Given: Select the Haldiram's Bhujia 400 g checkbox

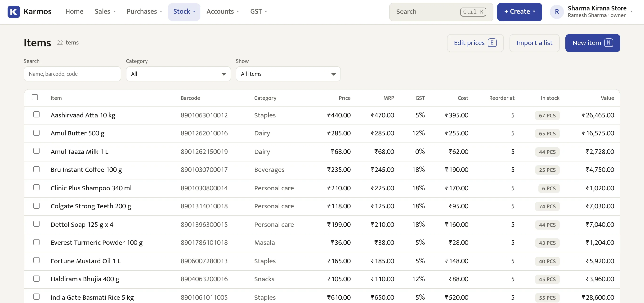Looking at the screenshot, I should tap(36, 279).
